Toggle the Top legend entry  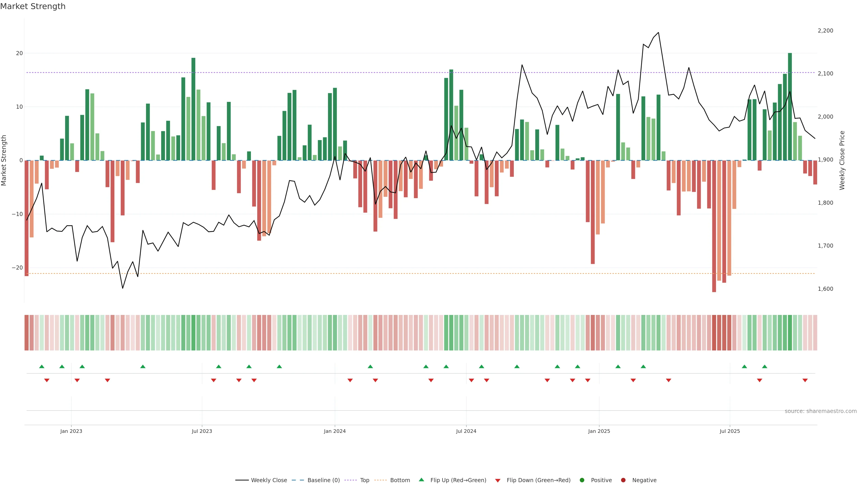(x=365, y=480)
